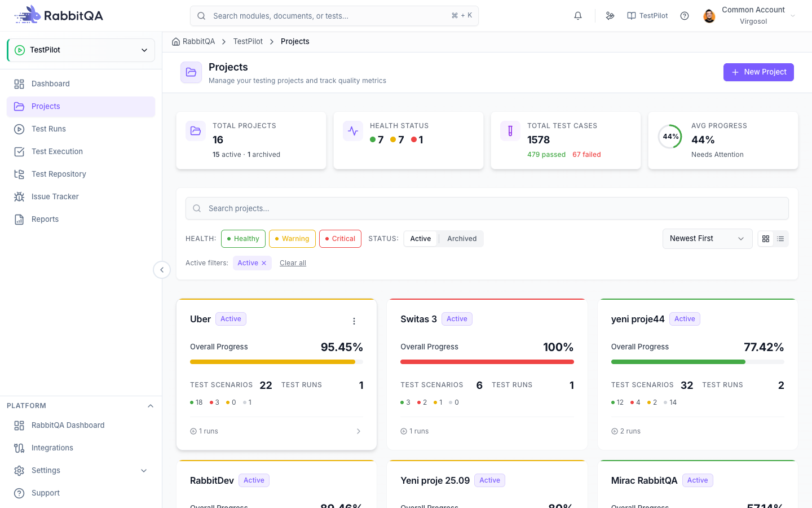Focus the Search projects field
812x508 pixels.
pyautogui.click(x=487, y=208)
